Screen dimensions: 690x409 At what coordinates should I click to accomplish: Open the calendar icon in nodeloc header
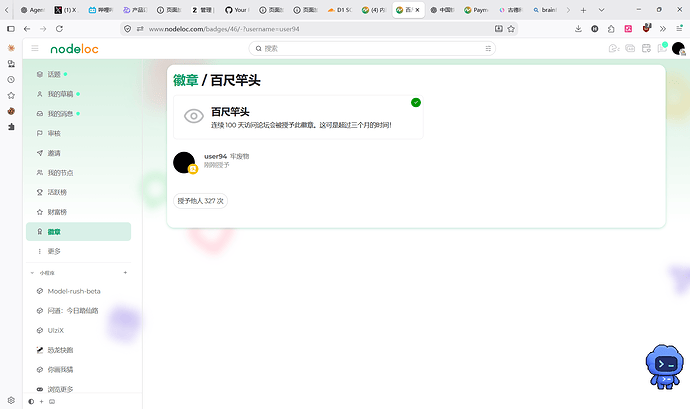646,48
